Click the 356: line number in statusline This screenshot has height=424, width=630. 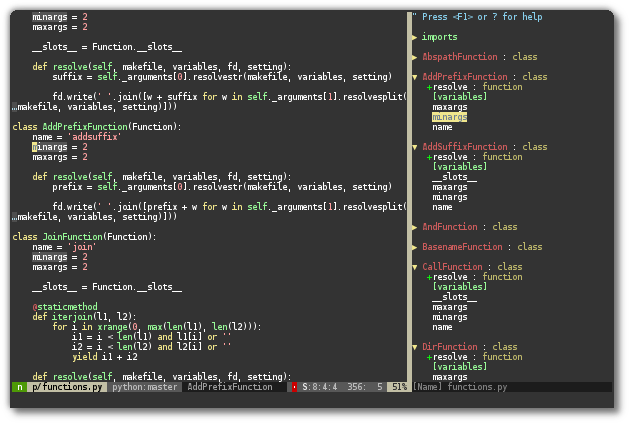pyautogui.click(x=357, y=387)
